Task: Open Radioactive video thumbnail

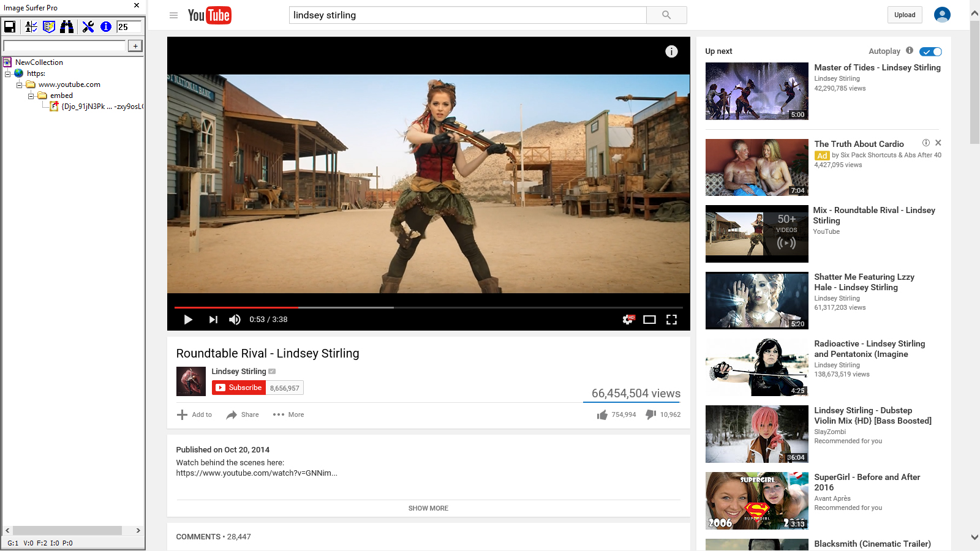Action: tap(757, 367)
